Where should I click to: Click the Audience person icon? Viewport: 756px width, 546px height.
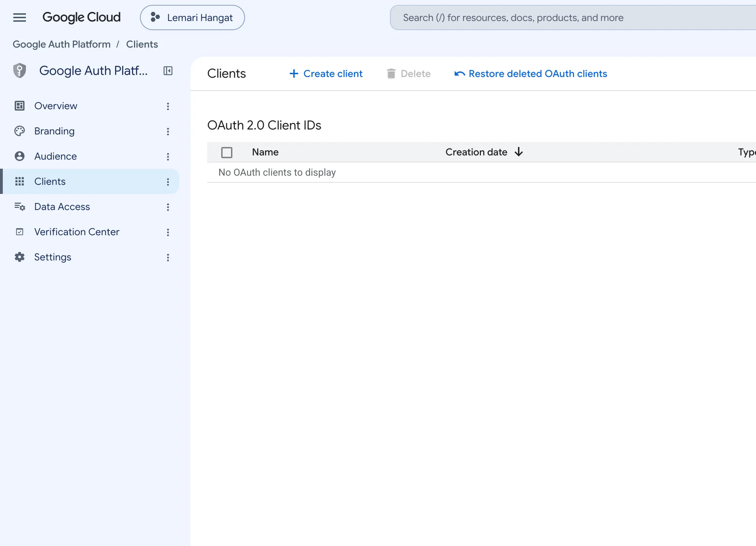click(x=20, y=156)
